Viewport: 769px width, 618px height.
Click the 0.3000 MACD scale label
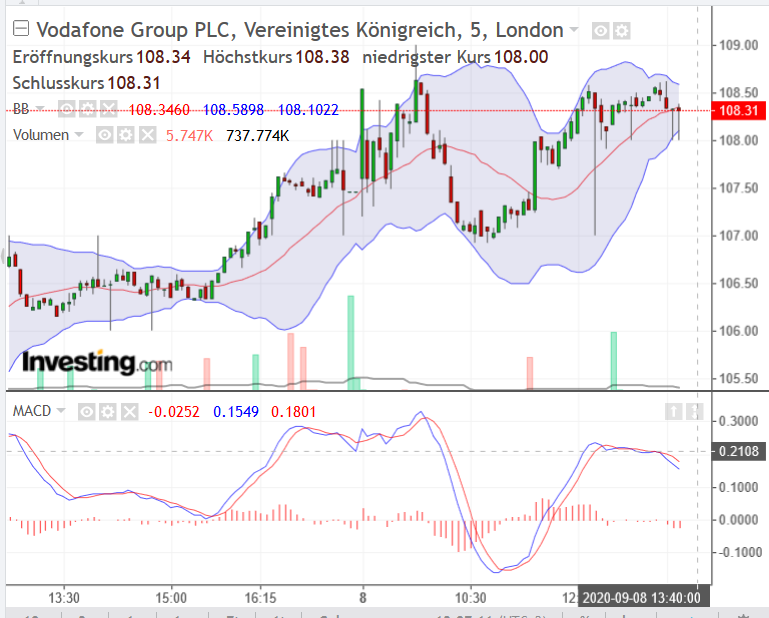pyautogui.click(x=739, y=421)
